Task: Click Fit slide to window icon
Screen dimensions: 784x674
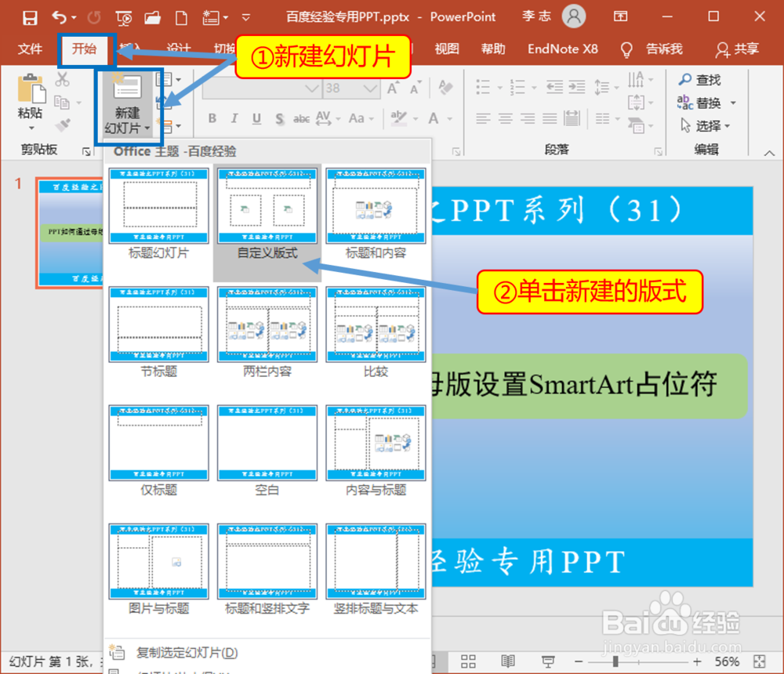Action: pyautogui.click(x=759, y=661)
